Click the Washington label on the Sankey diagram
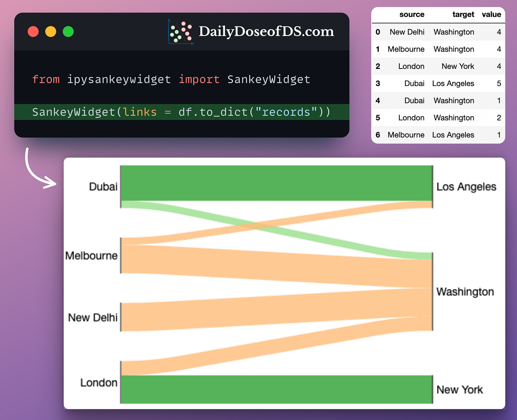517x420 pixels. [x=465, y=291]
